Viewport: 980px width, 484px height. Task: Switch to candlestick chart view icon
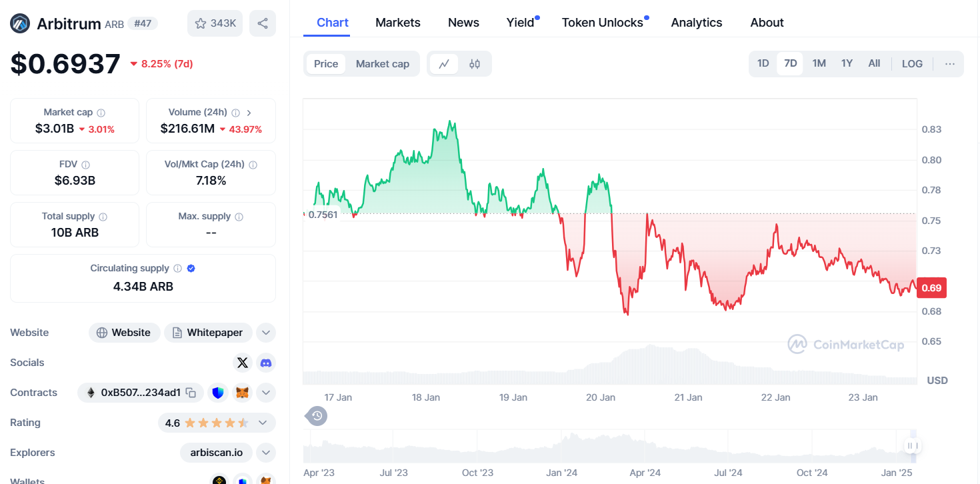[x=475, y=64]
